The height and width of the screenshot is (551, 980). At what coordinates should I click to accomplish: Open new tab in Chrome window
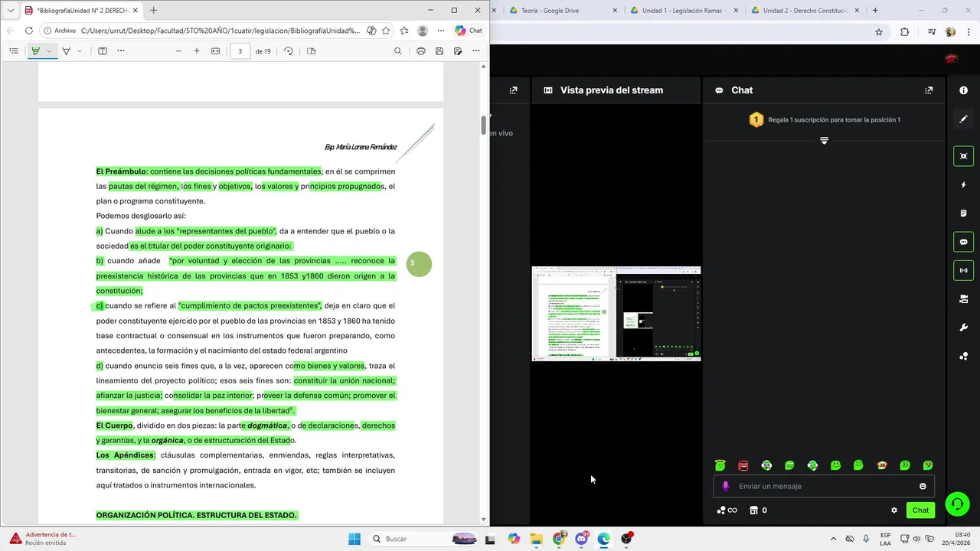tap(875, 11)
